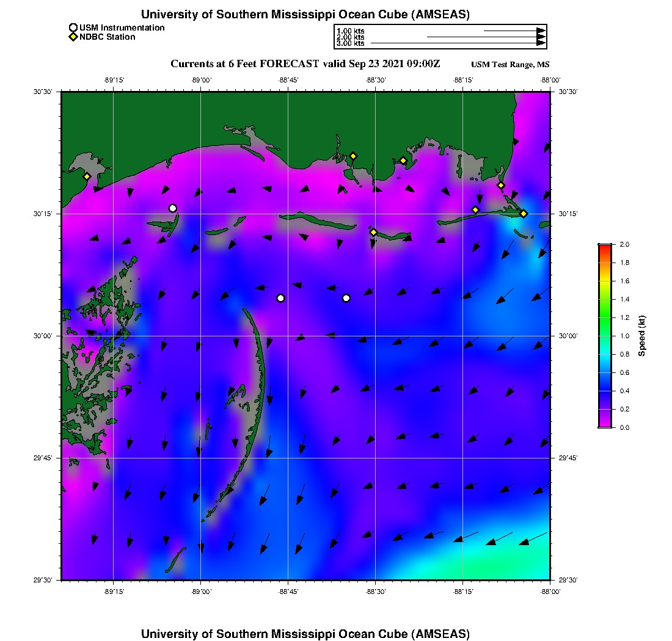Click the 'Speed (kt)' colorbar axis label

[641, 336]
